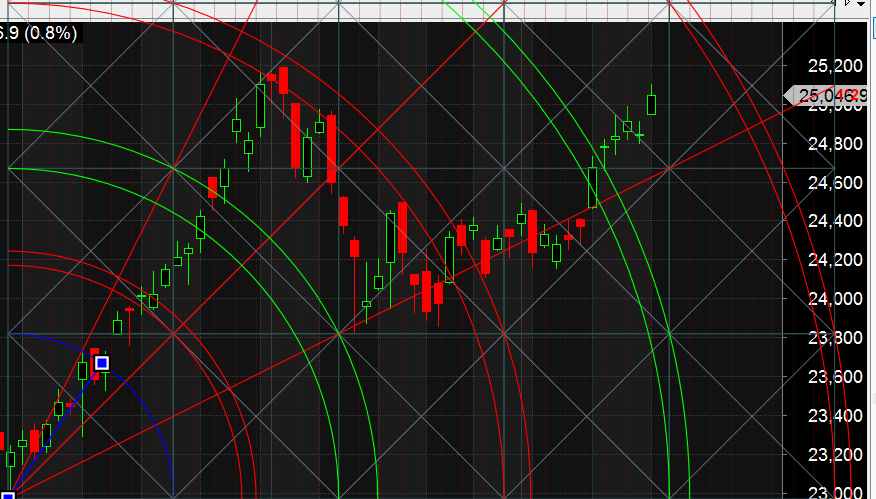Click the 23,600 price axis label
Screen dimensions: 876x499
tap(834, 377)
